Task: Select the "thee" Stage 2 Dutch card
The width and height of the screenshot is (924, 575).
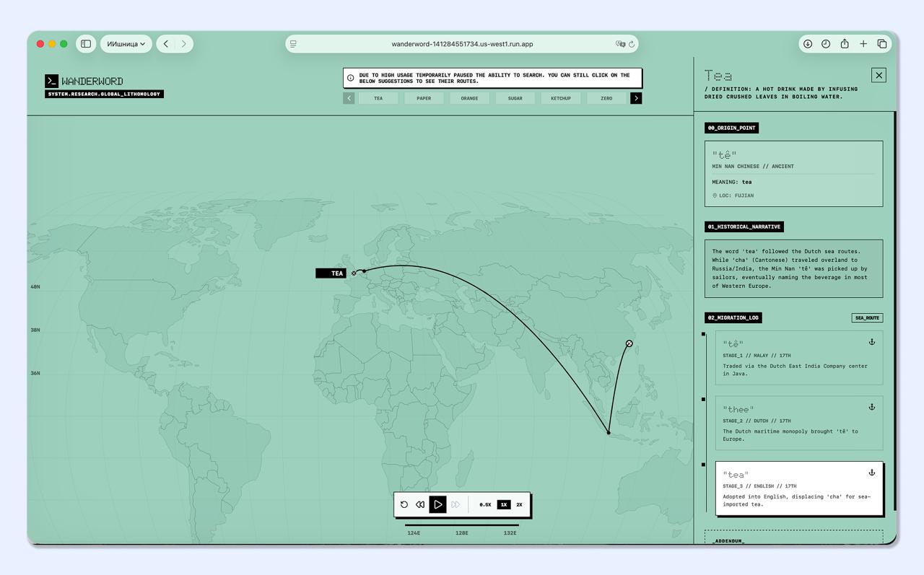Action: click(799, 423)
